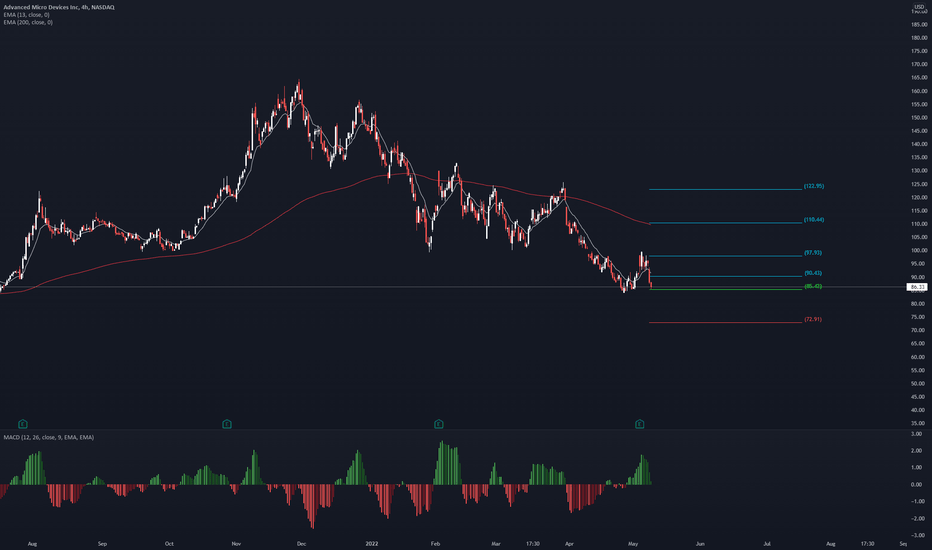
Task: Click the Oct label on the time axis
Action: [169, 544]
